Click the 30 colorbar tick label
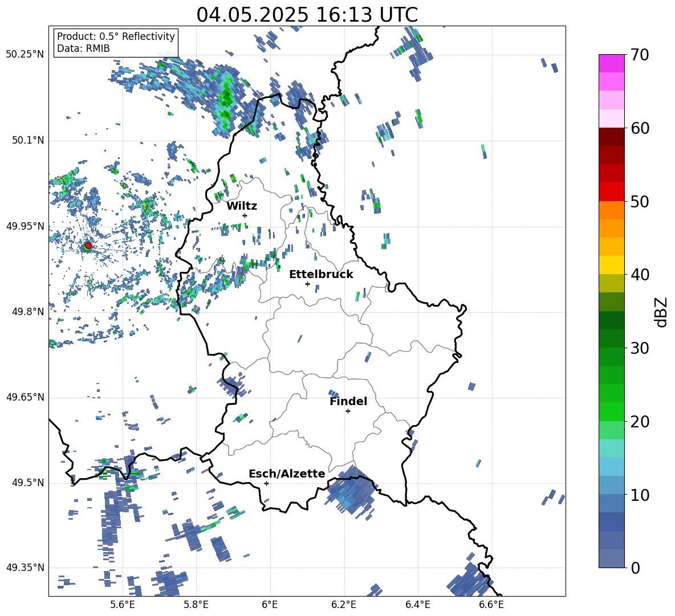 coord(640,348)
